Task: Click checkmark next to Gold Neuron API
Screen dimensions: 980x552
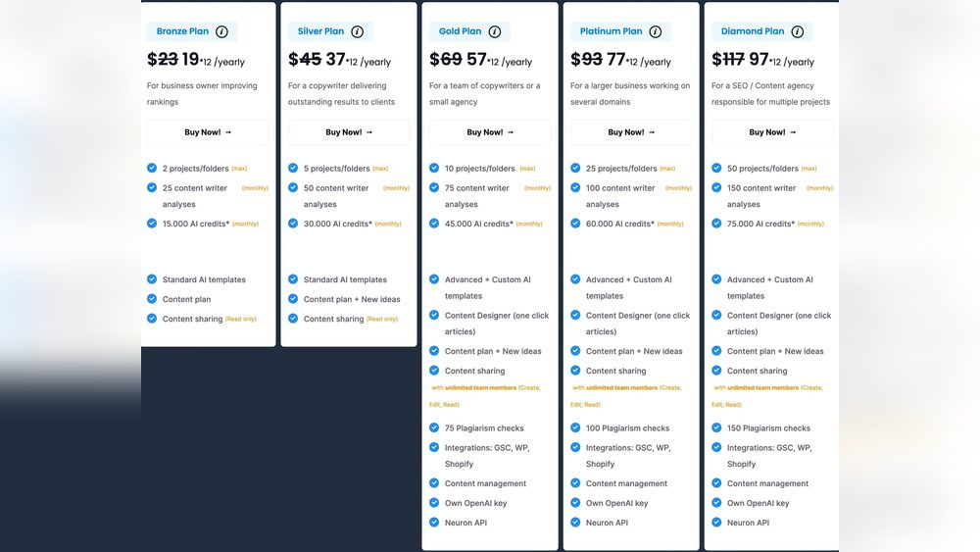Action: [434, 522]
